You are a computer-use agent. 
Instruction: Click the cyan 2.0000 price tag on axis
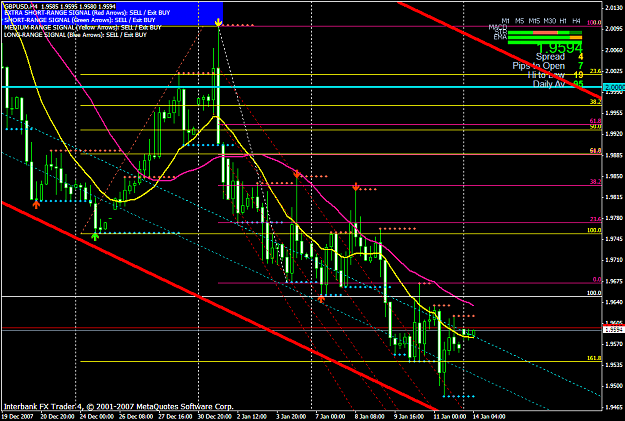click(613, 87)
